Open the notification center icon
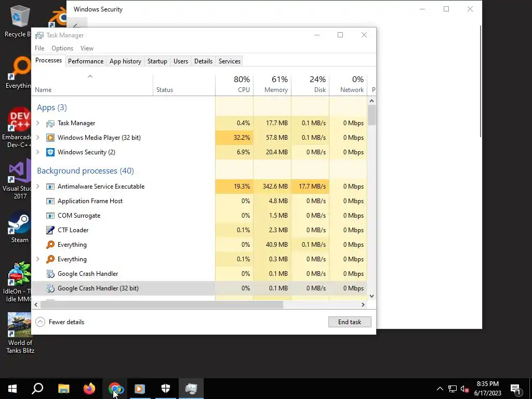 click(516, 389)
